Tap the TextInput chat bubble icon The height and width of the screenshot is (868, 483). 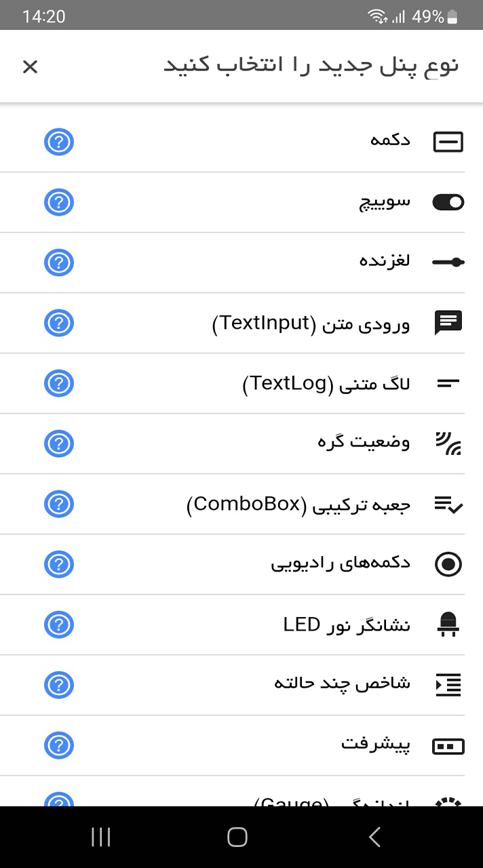(448, 323)
